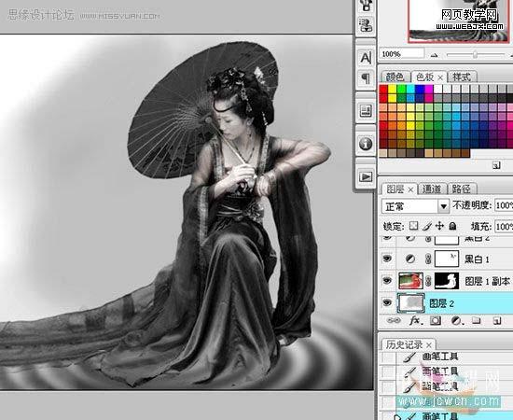The height and width of the screenshot is (420, 513).
Task: Click the Navigator 100% zoom field
Action: pos(401,54)
